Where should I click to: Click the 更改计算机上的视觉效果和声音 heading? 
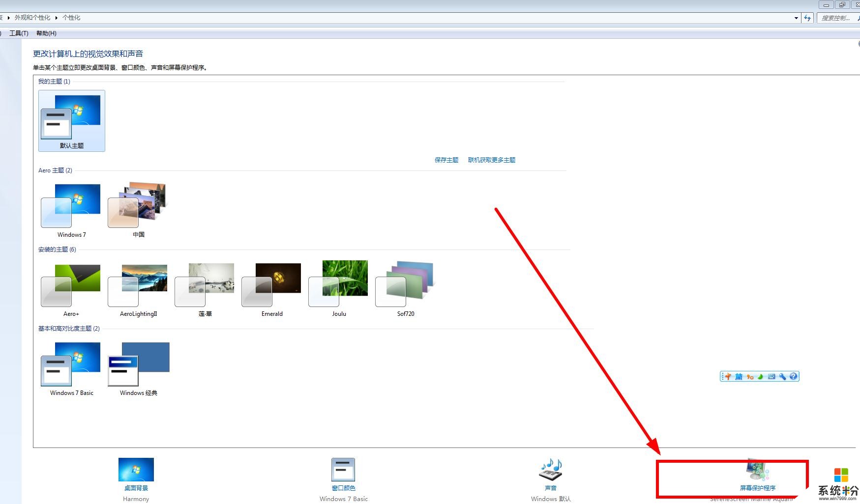tap(88, 54)
